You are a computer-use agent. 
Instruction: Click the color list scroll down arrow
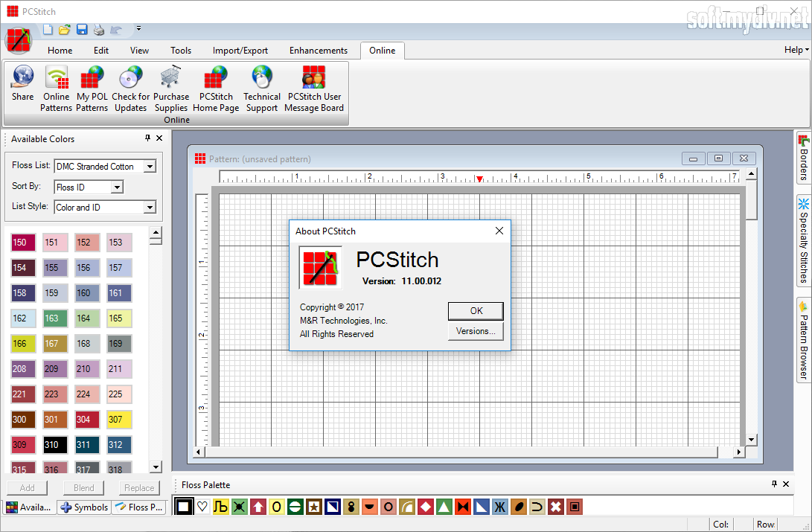pyautogui.click(x=156, y=467)
